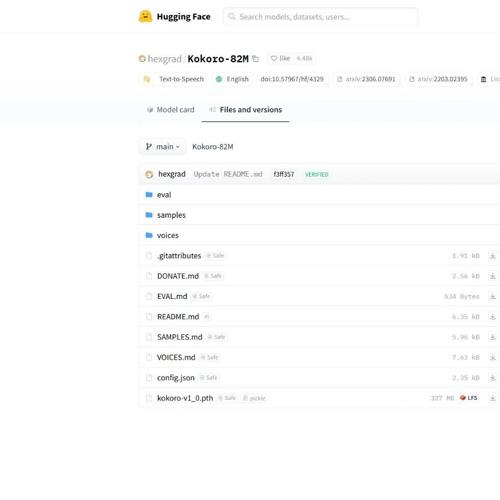Click the Safe badge next to VOICES.md
Screen dimensions: 500x500
pos(209,357)
